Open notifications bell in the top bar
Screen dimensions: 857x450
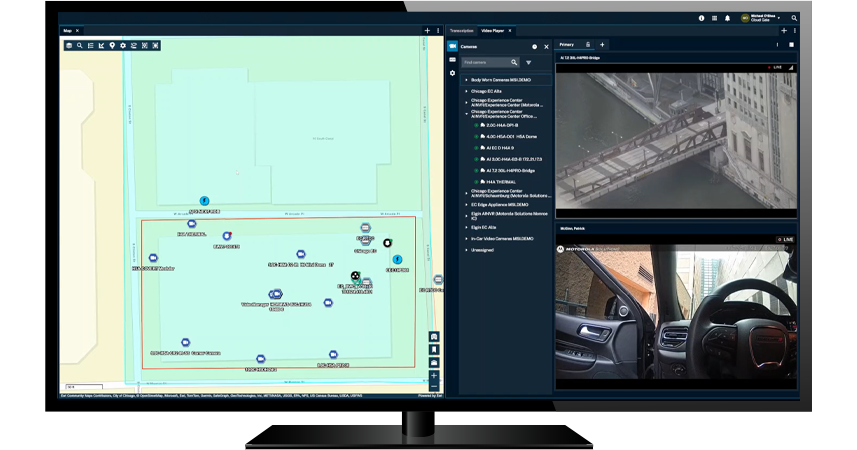(x=727, y=18)
